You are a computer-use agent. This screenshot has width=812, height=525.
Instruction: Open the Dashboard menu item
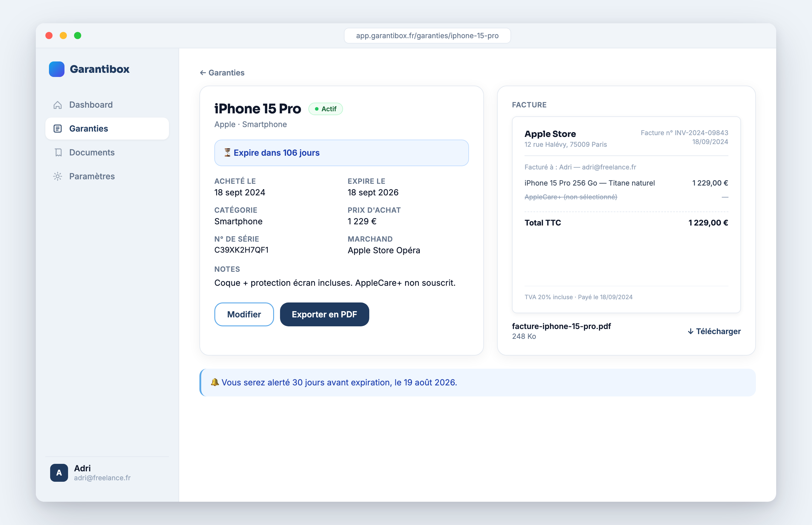pyautogui.click(x=107, y=105)
